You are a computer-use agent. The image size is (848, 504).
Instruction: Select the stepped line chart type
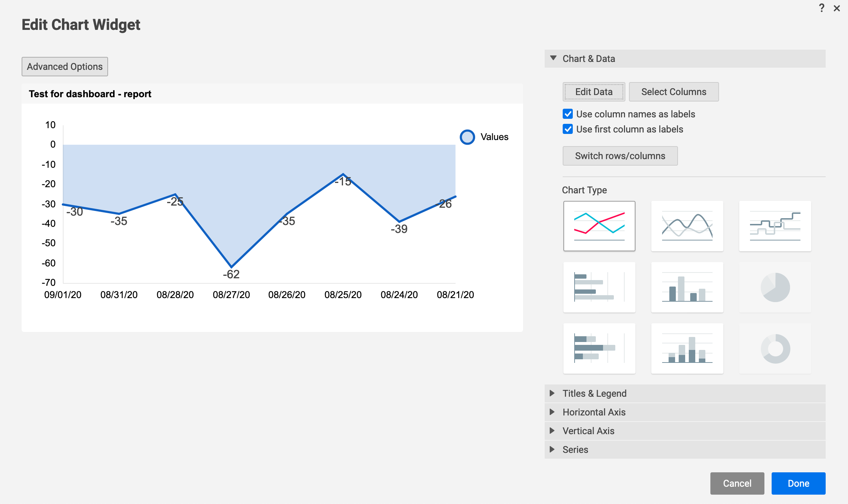775,226
